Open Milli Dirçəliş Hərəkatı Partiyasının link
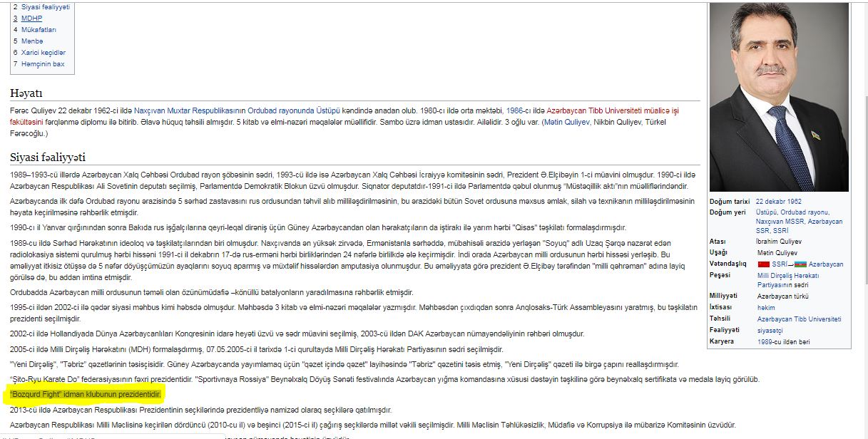 click(788, 280)
